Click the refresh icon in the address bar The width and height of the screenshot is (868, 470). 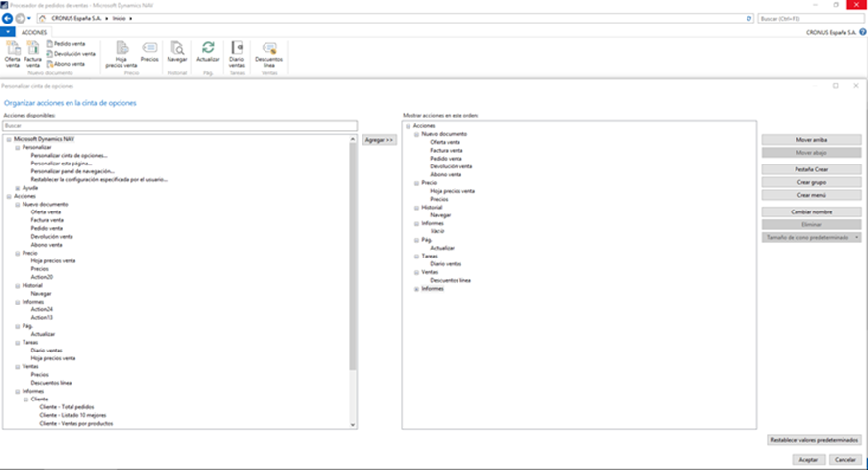[749, 19]
